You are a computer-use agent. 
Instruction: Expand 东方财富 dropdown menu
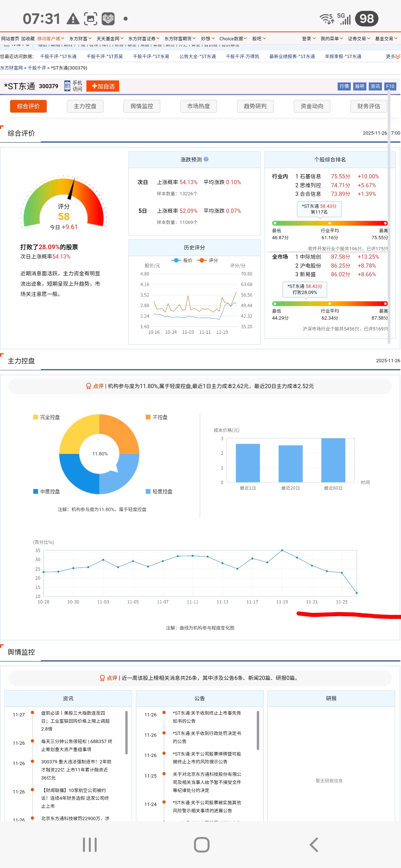coord(80,38)
